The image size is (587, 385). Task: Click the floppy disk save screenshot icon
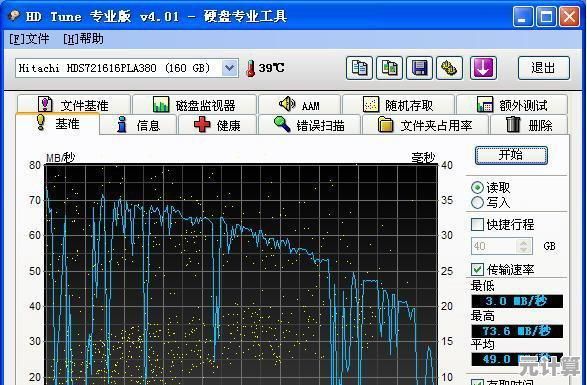[x=419, y=68]
